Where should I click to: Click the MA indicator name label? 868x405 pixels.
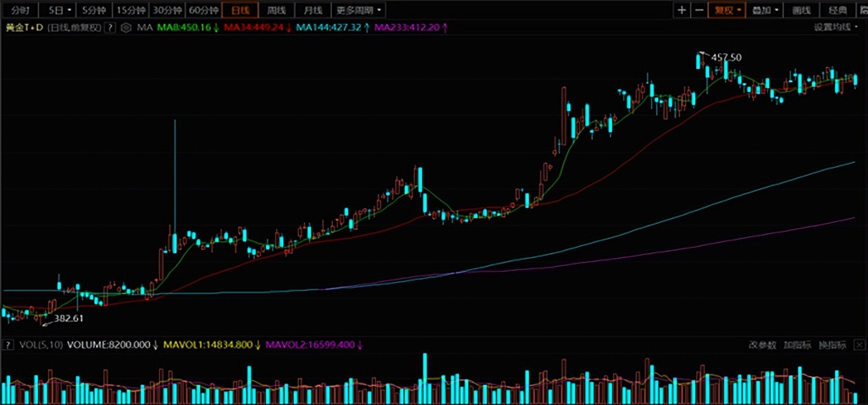tap(145, 27)
